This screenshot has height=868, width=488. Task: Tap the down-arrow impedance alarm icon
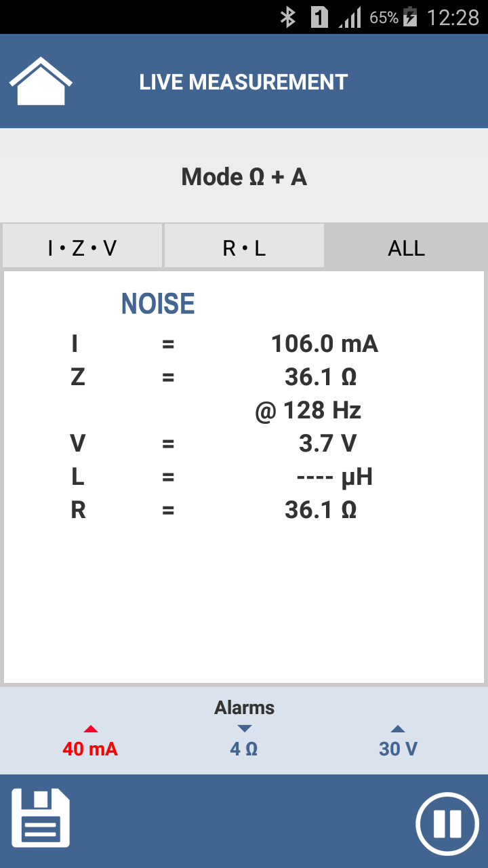[x=245, y=728]
